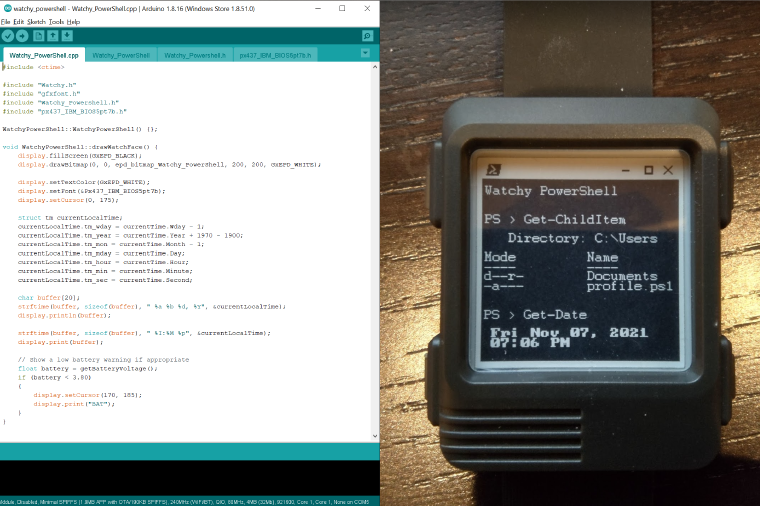Click the Arduino logo in title bar
760x506 pixels.
pos(7,8)
